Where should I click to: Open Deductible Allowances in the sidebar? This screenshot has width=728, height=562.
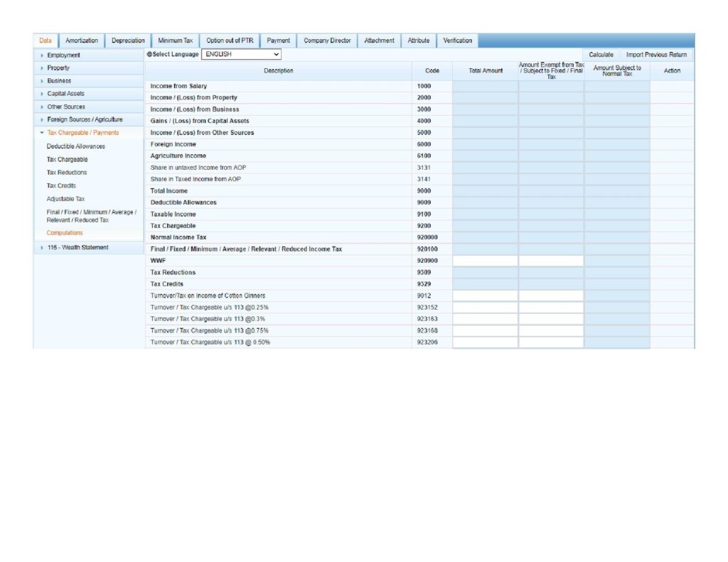pyautogui.click(x=75, y=146)
